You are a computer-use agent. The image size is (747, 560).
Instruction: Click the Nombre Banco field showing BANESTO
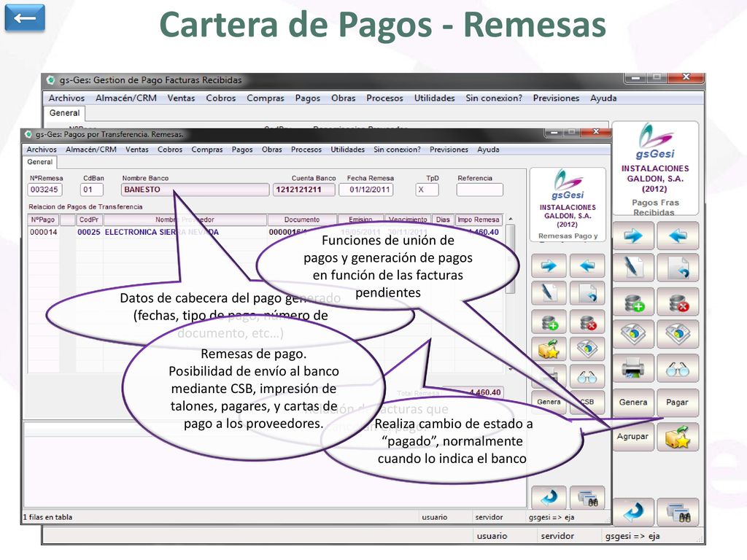click(x=195, y=190)
